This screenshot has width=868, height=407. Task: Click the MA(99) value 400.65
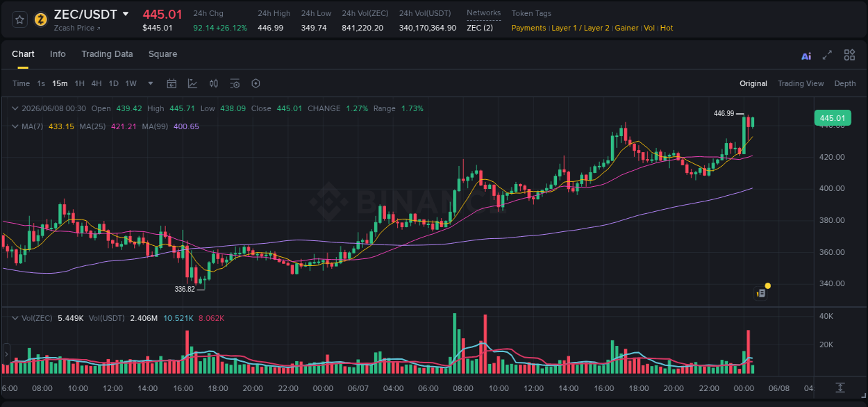186,126
